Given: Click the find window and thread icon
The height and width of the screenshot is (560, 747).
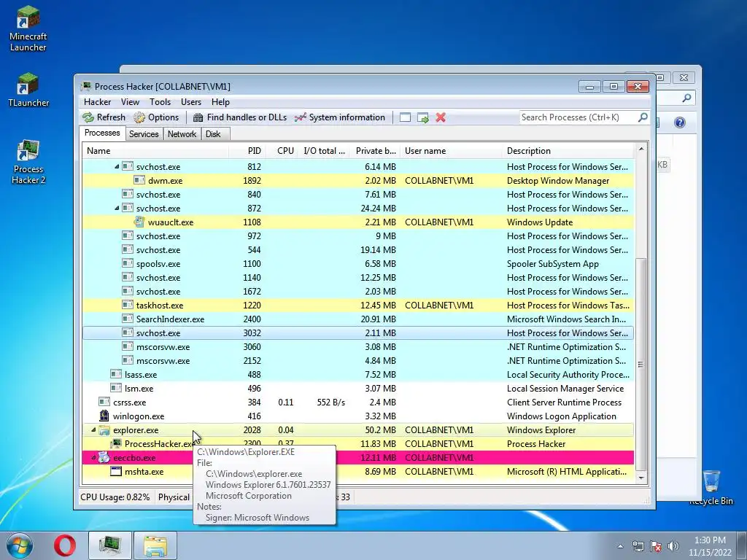Looking at the screenshot, I should click(423, 117).
